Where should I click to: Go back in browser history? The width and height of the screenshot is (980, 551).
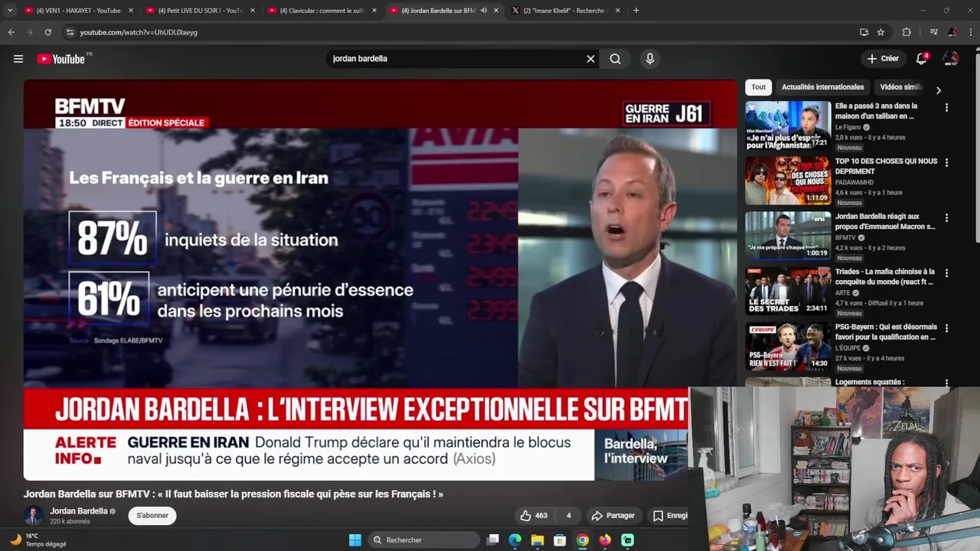(x=11, y=32)
